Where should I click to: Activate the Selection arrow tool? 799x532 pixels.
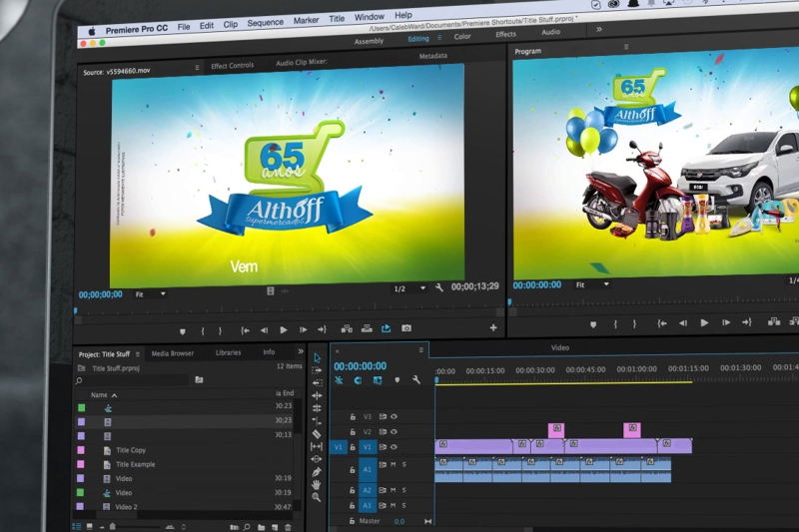click(317, 357)
